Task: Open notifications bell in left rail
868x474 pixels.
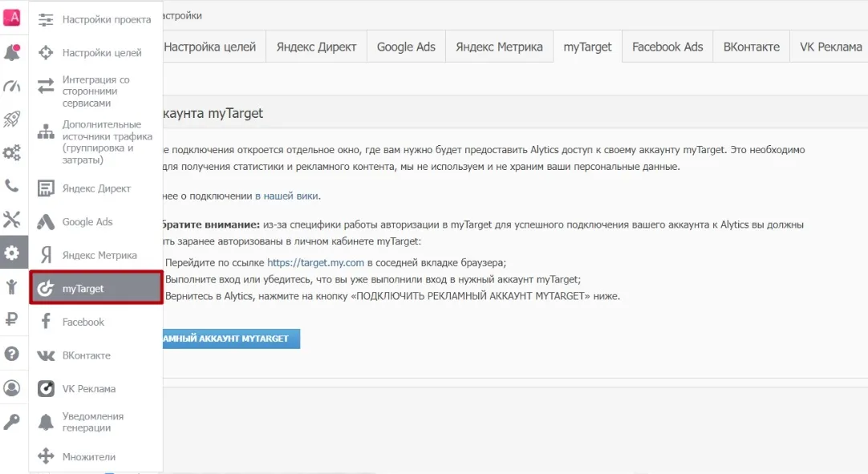Action: click(11, 53)
